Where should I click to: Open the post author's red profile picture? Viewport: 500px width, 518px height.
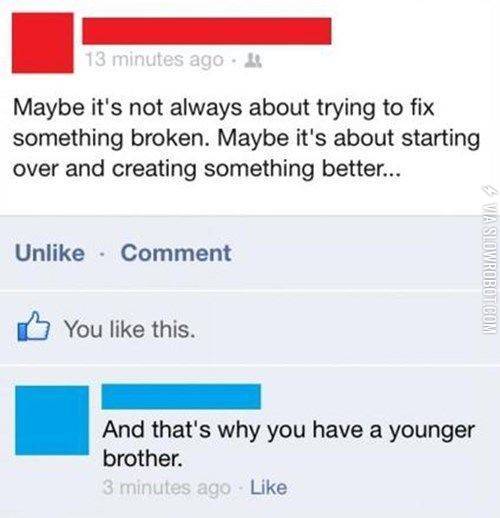click(x=43, y=43)
